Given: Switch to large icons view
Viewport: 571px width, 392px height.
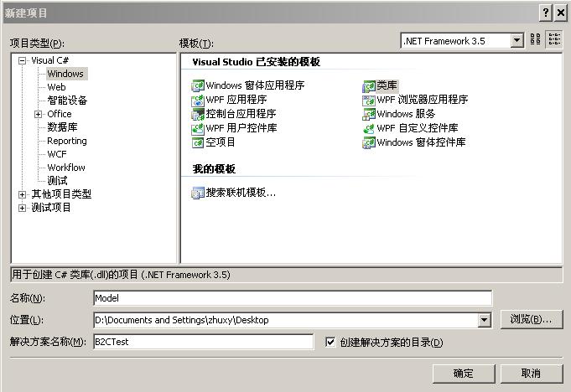Looking at the screenshot, I should (535, 39).
